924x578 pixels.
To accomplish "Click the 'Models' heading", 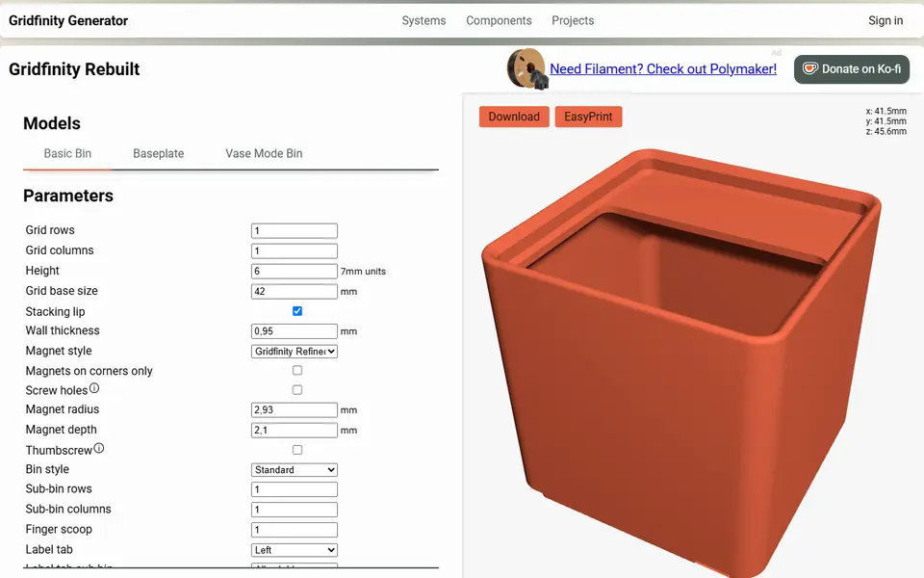I will click(52, 123).
